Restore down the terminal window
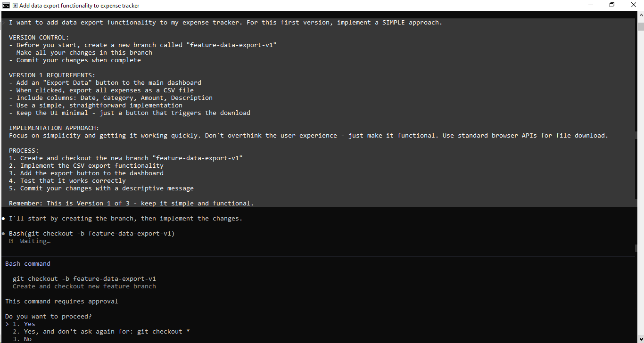Image resolution: width=644 pixels, height=343 pixels. [612, 5]
